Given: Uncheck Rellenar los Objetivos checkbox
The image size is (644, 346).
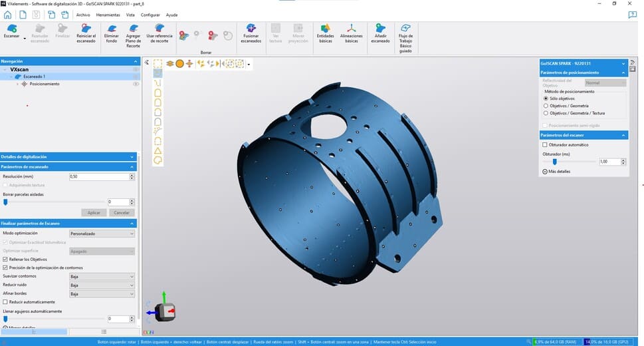Looking at the screenshot, I should click(x=5, y=259).
